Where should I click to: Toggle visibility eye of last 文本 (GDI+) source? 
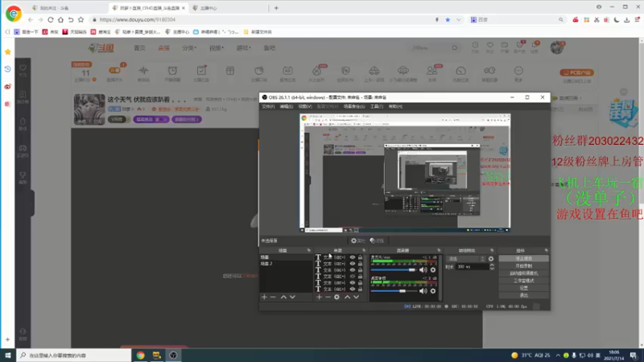[353, 289]
